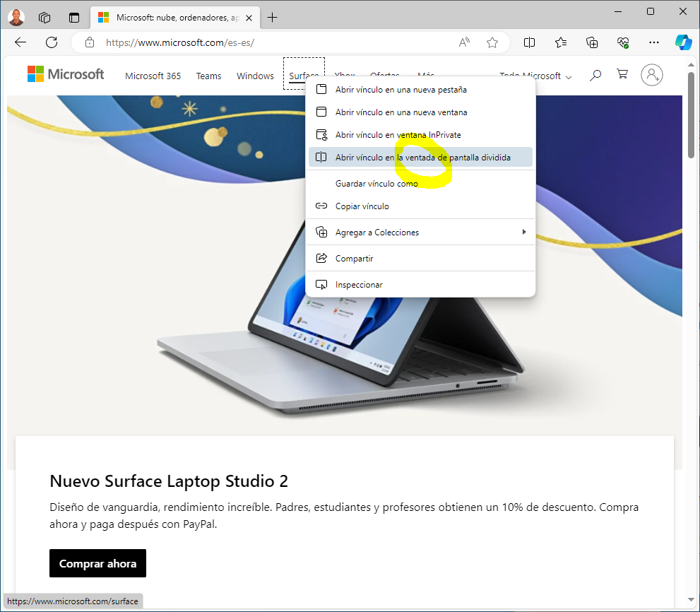Select Copiar vínculo
Screen dimensions: 700x612
coord(420,206)
